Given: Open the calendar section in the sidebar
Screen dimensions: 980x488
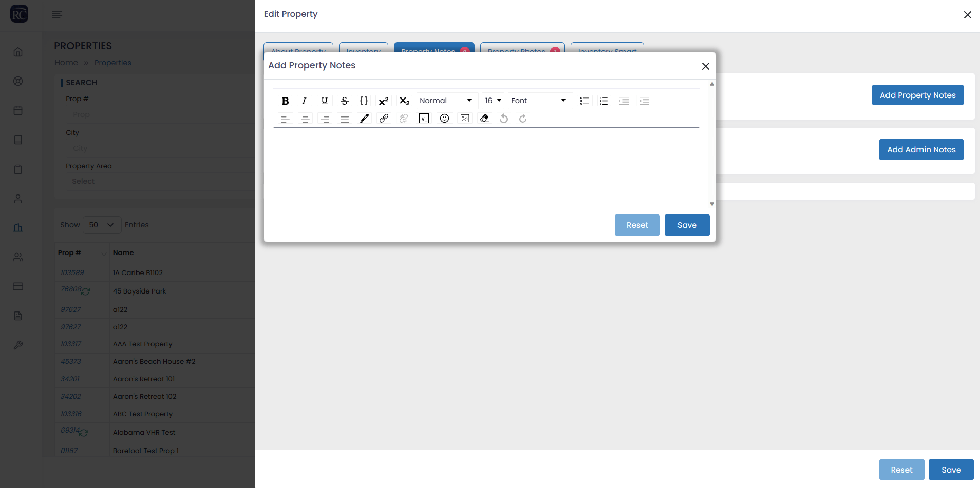Looking at the screenshot, I should coord(18,110).
